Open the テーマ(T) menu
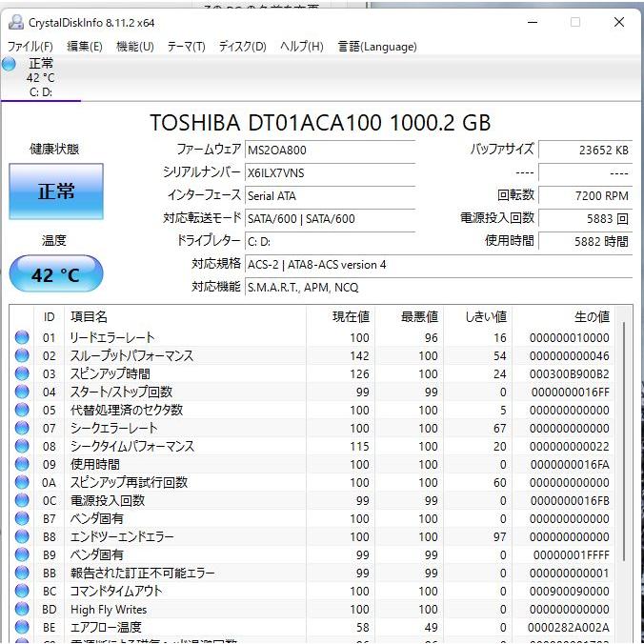This screenshot has width=644, height=644. tap(186, 47)
